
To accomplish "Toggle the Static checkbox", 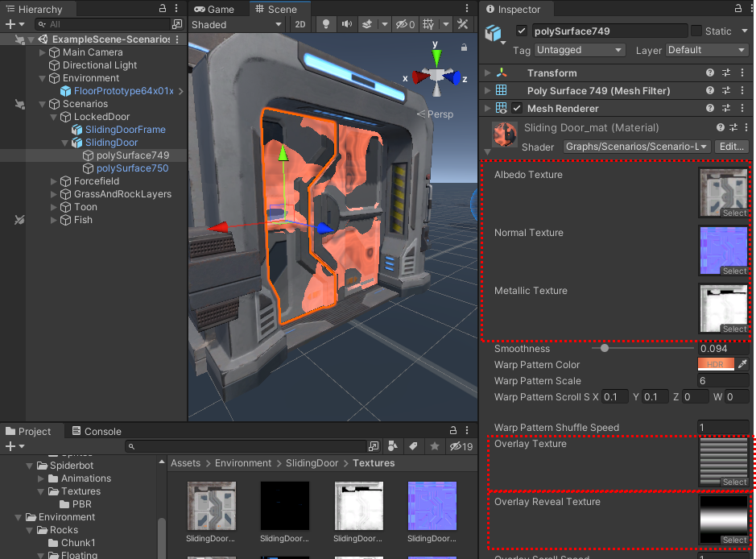I will pos(696,31).
